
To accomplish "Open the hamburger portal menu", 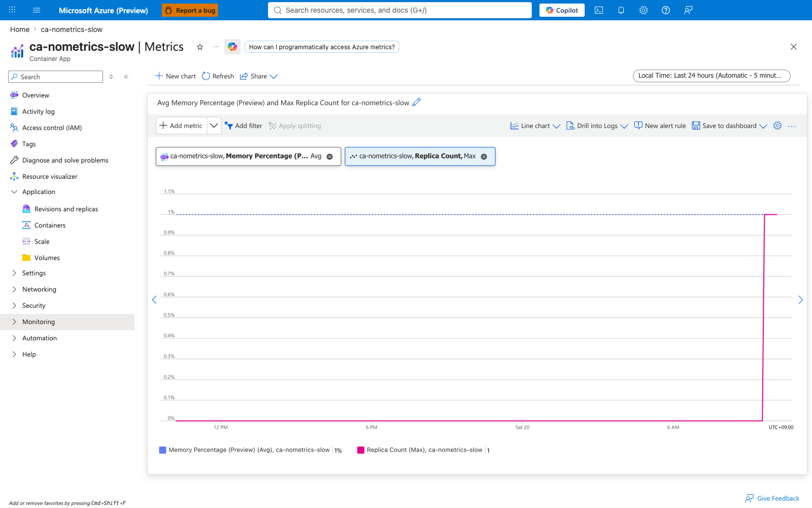I will 37,10.
